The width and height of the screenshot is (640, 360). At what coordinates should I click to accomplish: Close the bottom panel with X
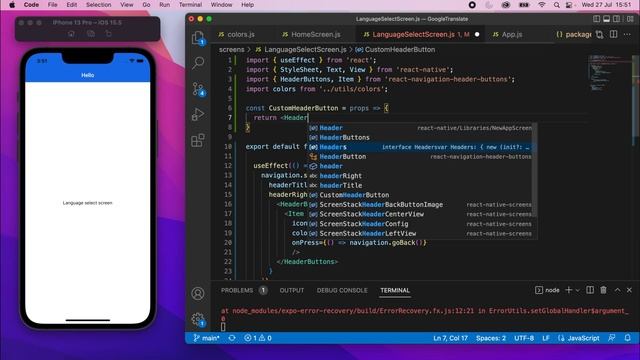tap(629, 290)
